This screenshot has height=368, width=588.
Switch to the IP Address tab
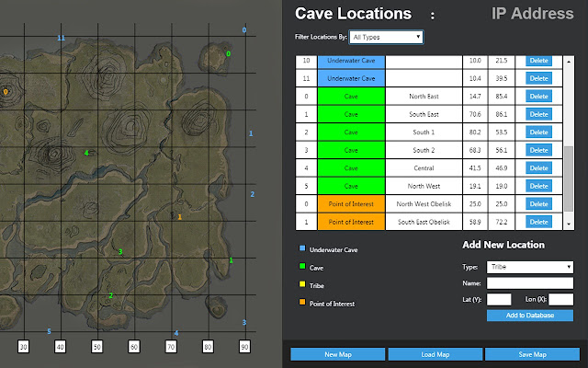[533, 14]
